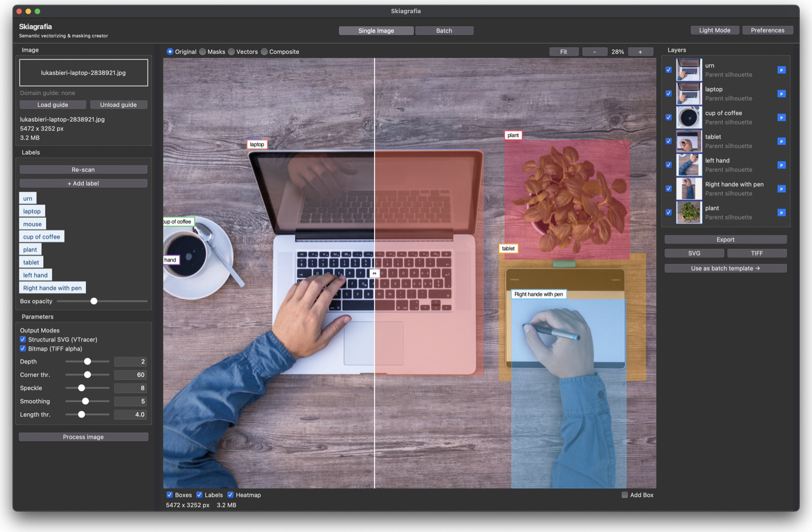Export the result as SVG
The image size is (812, 532).
coord(693,253)
